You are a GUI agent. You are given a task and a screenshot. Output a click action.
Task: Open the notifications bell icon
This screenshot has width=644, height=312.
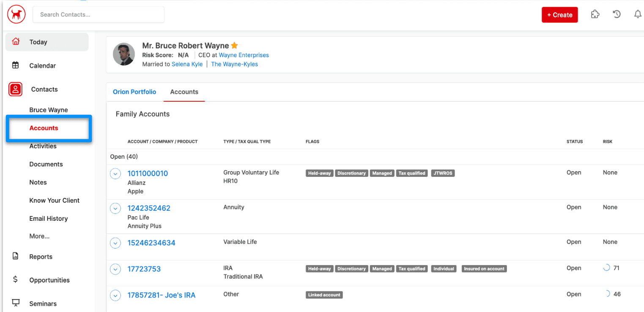point(638,14)
